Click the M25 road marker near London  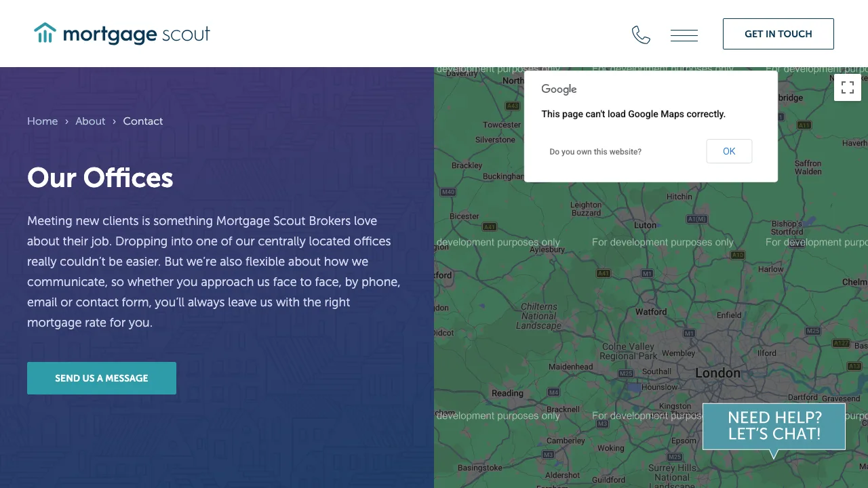(811, 331)
